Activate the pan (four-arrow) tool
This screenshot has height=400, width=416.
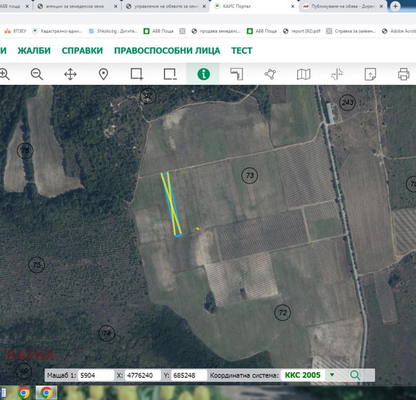70,74
